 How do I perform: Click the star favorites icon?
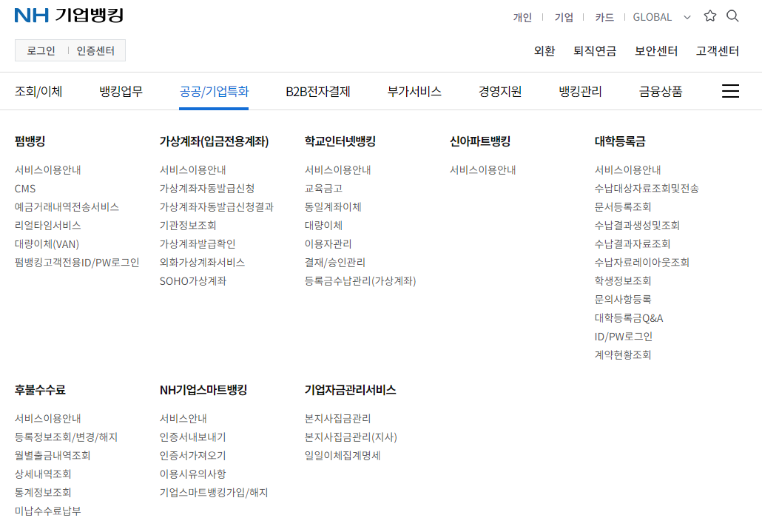point(710,16)
